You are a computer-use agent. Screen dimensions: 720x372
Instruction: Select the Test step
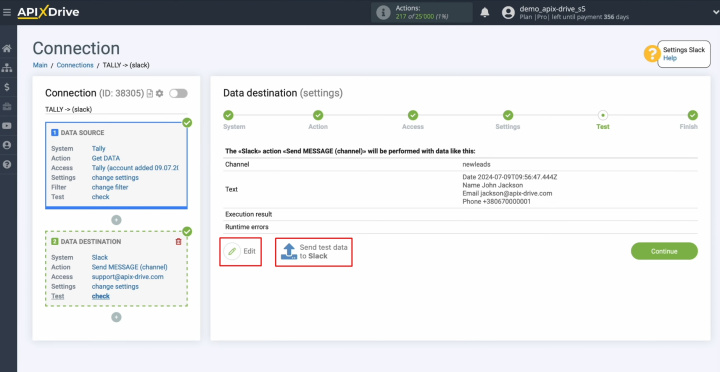point(603,115)
